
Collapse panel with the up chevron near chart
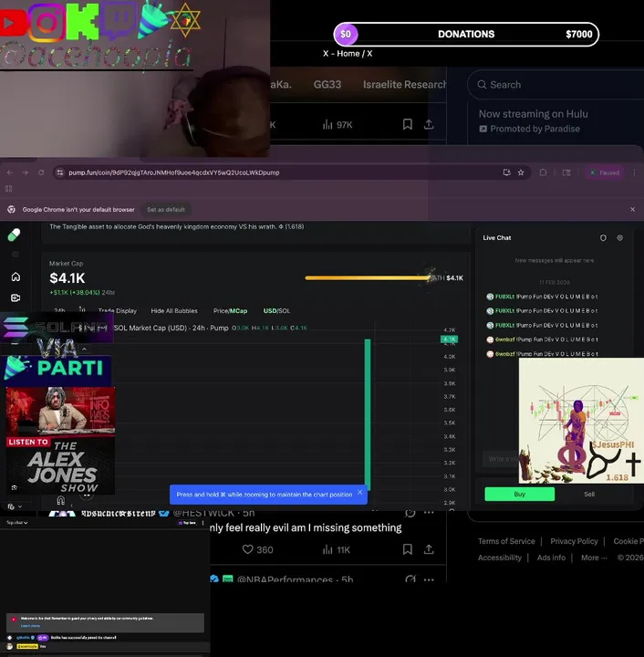click(x=84, y=349)
